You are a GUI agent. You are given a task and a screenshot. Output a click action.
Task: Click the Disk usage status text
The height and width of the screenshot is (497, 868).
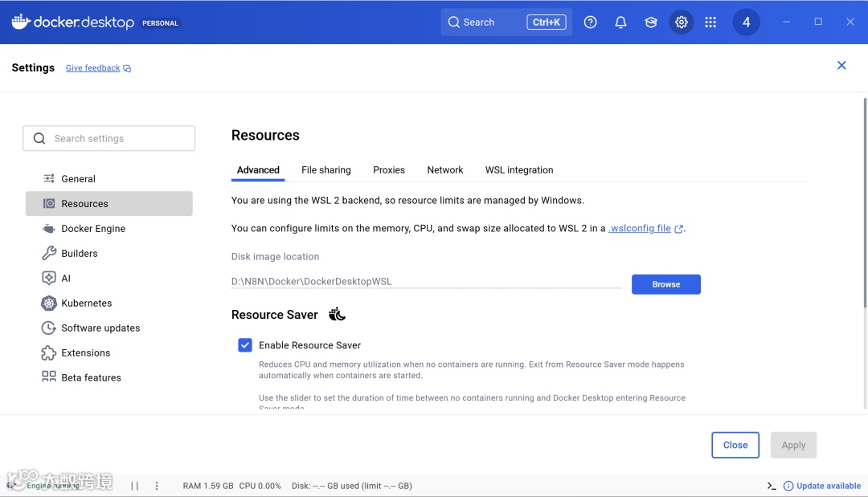[x=351, y=486]
